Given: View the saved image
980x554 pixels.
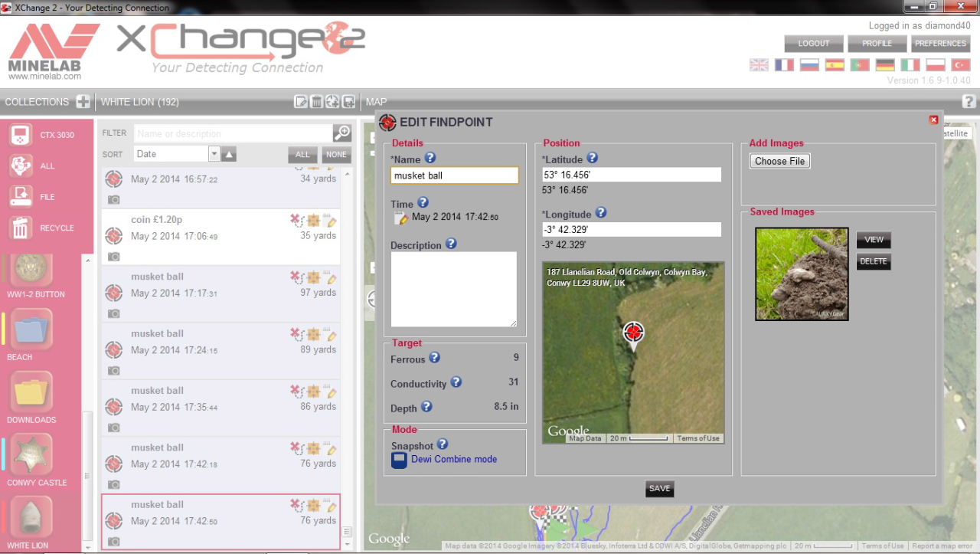Looking at the screenshot, I should click(x=874, y=240).
